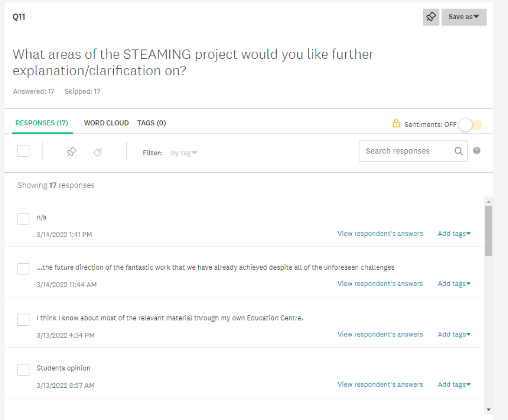Screen dimensions: 508x420
Task: Click the magnifier search icon
Action: (459, 151)
